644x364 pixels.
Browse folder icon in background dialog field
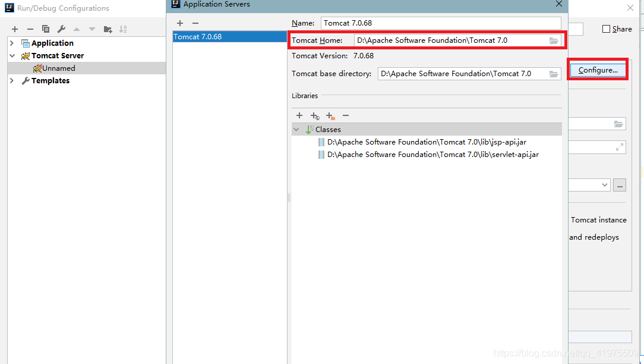click(x=618, y=124)
